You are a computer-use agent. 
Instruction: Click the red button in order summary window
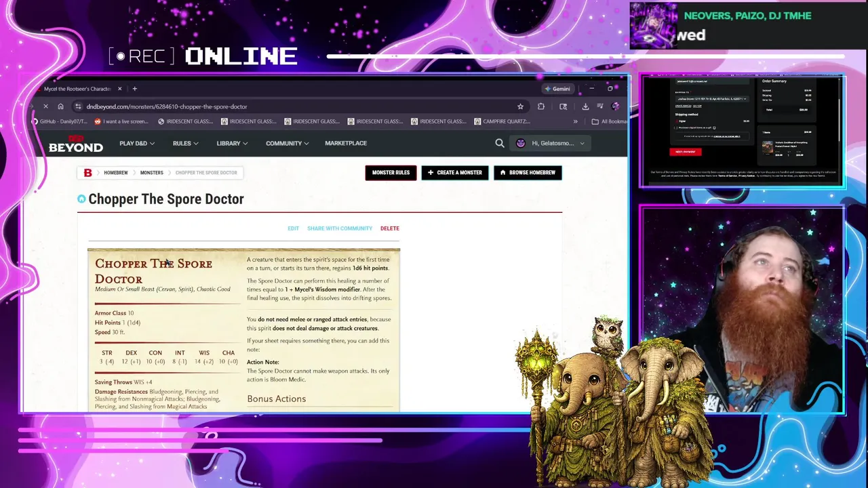[x=686, y=152]
